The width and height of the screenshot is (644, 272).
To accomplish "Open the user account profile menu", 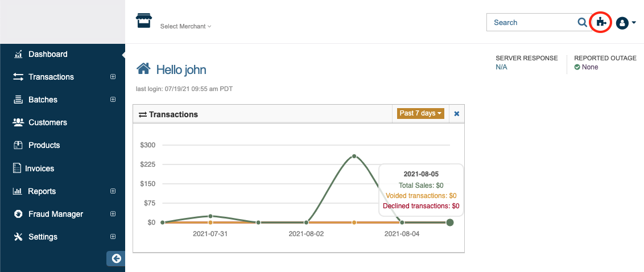I will coord(625,23).
